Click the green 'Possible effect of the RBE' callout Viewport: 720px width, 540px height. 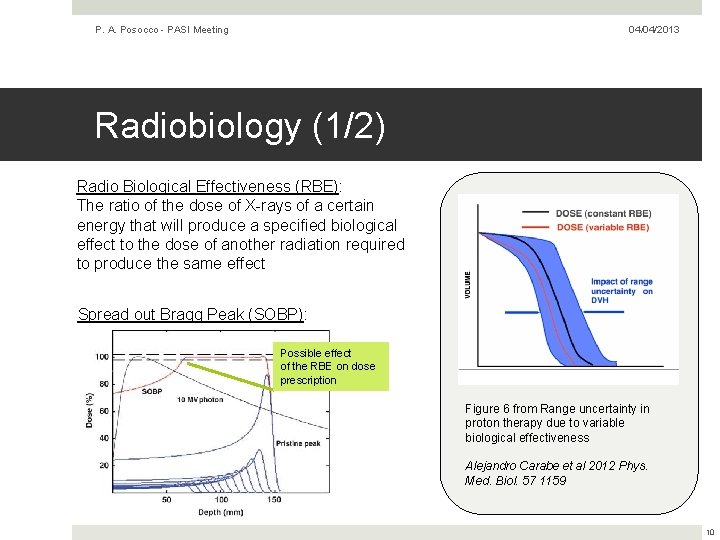[331, 366]
